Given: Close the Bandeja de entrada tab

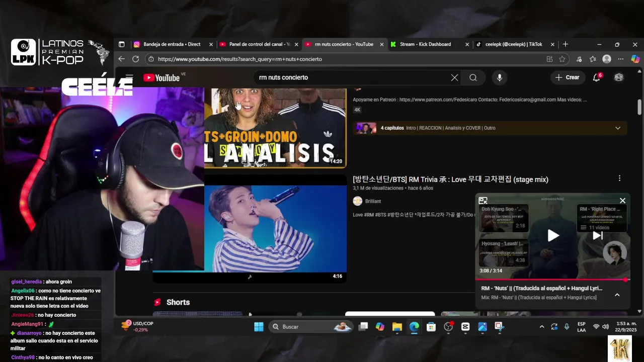Looking at the screenshot, I should (211, 44).
